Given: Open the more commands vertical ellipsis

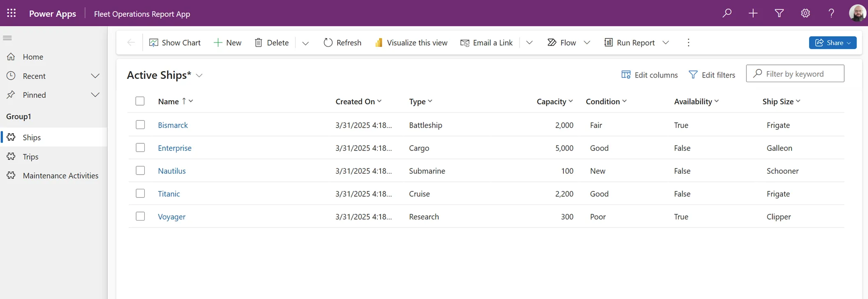Looking at the screenshot, I should pyautogui.click(x=688, y=43).
